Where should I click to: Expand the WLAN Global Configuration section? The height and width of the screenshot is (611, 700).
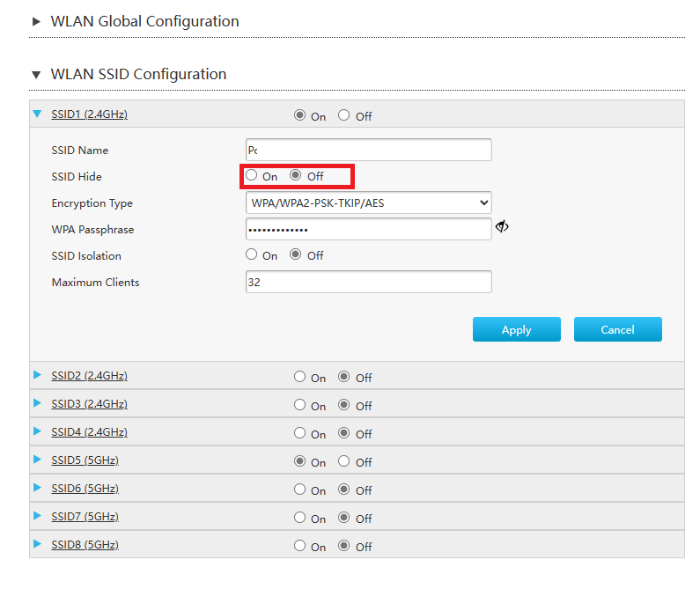coord(37,21)
